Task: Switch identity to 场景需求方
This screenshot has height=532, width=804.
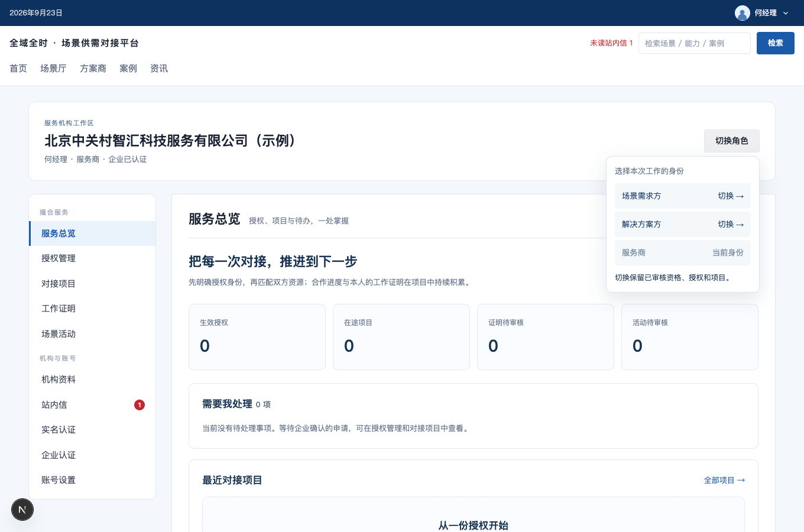Action: [683, 196]
